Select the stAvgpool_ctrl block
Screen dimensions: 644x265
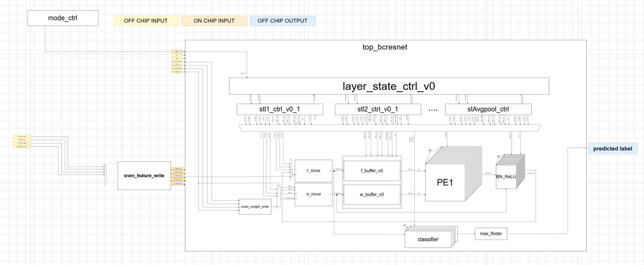pos(488,109)
